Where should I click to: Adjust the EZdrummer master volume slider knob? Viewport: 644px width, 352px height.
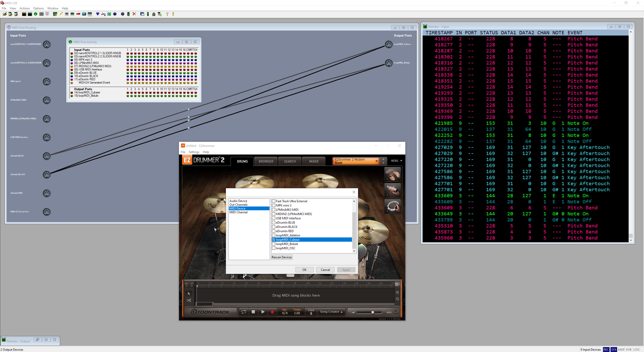[x=372, y=312]
